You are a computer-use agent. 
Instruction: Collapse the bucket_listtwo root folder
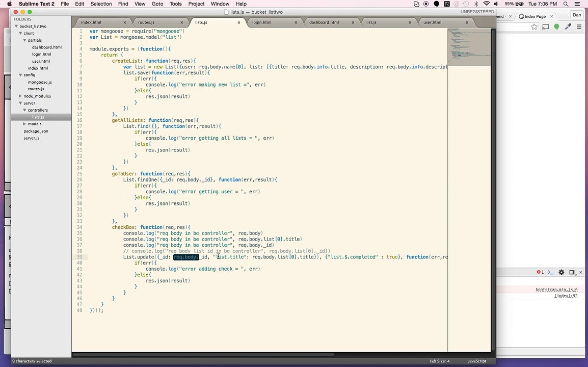pos(16,27)
